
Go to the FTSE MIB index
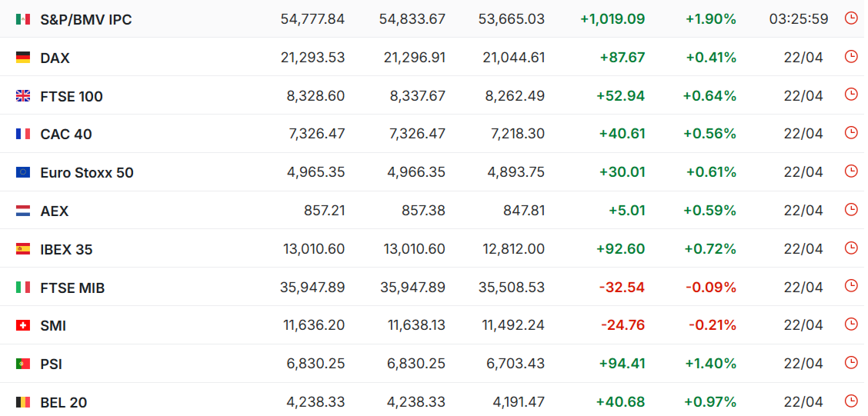72,288
